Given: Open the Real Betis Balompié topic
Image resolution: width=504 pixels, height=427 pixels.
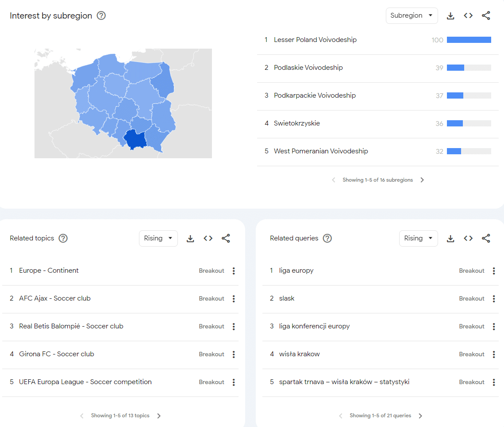Looking at the screenshot, I should (x=71, y=326).
